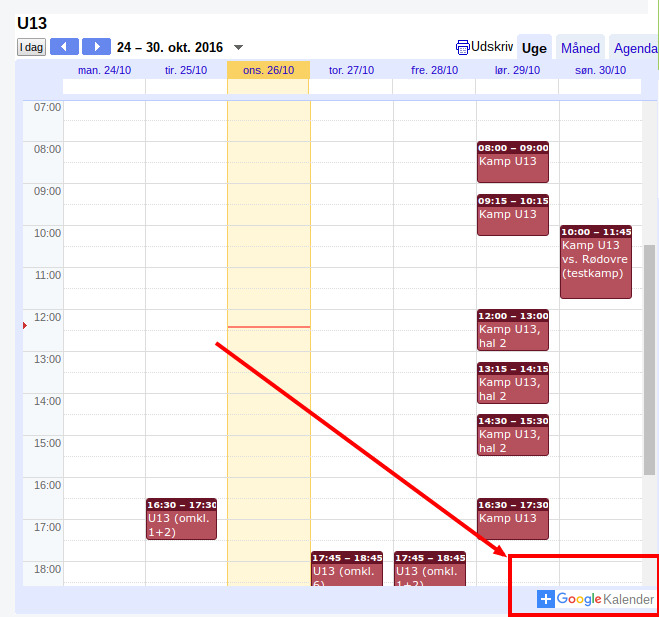
Task: Click the printer icon next to Udskriv
Action: [462, 47]
